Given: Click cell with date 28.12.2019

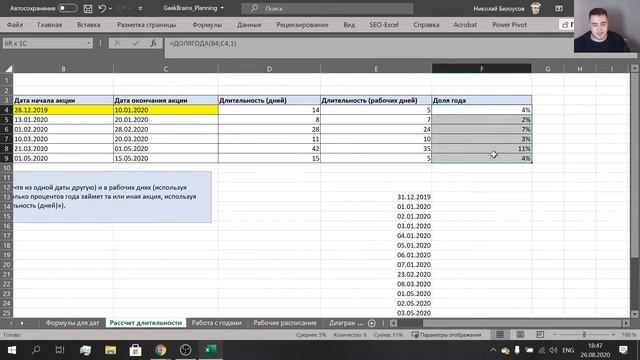Looking at the screenshot, I should click(63, 110).
